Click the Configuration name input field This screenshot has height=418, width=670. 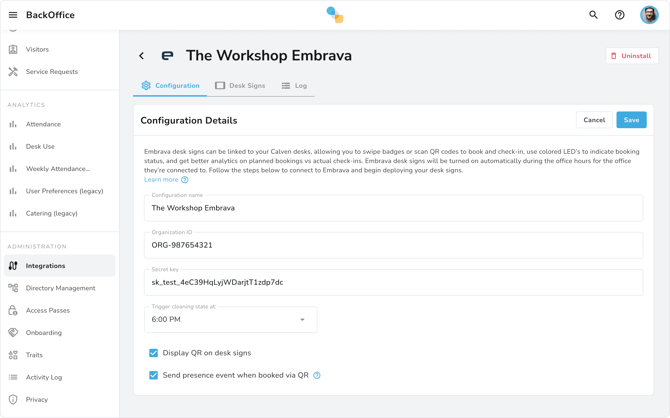click(393, 208)
